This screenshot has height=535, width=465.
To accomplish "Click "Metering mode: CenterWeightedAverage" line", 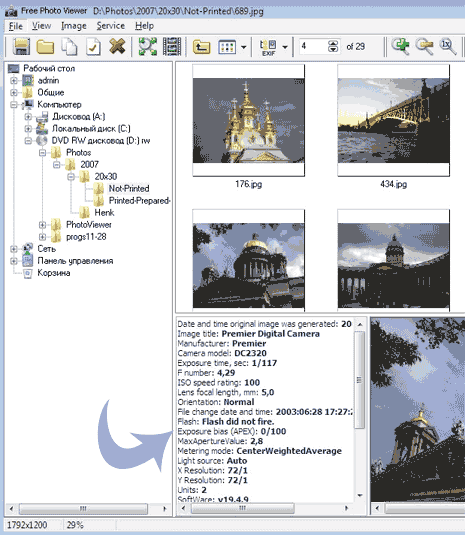I will 260,451.
